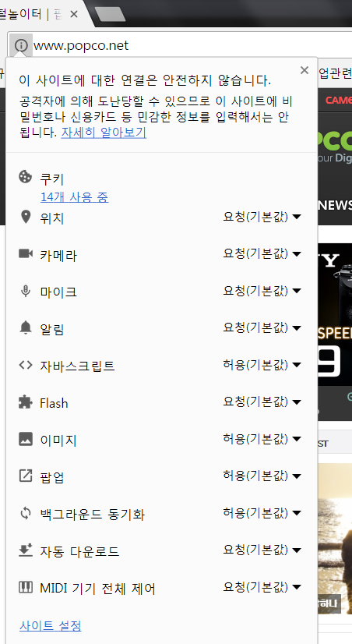Click the location pin icon
The width and height of the screenshot is (352, 644).
[x=26, y=217]
